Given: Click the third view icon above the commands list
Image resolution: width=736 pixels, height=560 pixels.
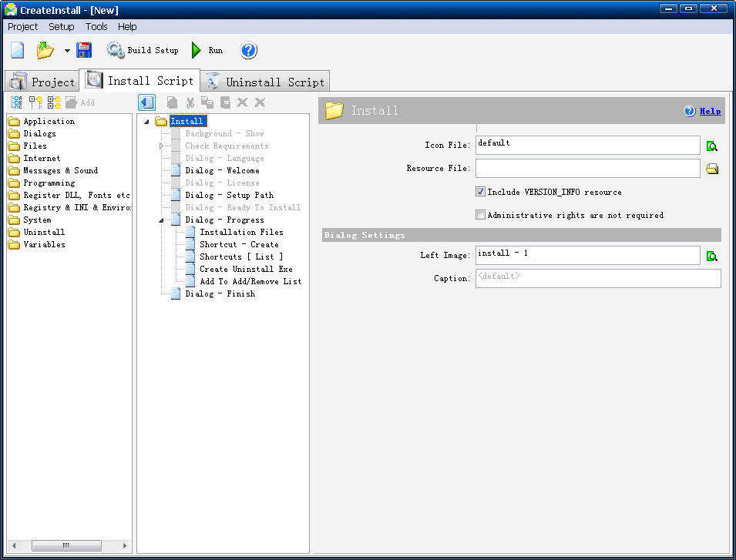Looking at the screenshot, I should pos(54,102).
